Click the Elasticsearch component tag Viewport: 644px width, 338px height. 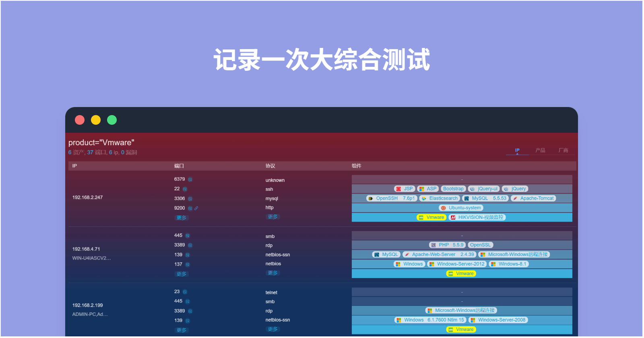pyautogui.click(x=440, y=198)
